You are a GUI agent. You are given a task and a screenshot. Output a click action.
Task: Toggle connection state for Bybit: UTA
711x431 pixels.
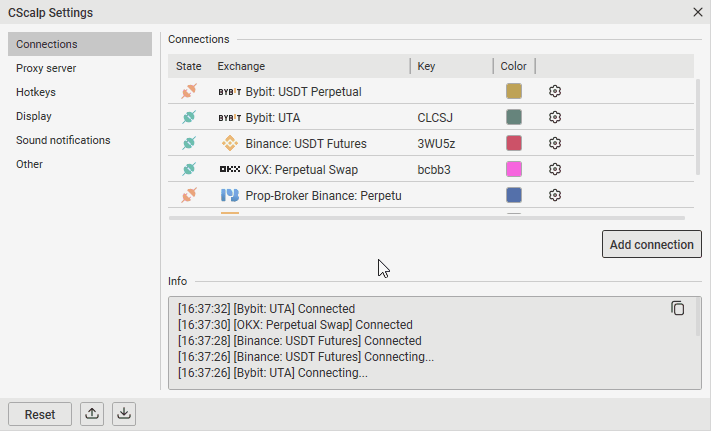(188, 117)
